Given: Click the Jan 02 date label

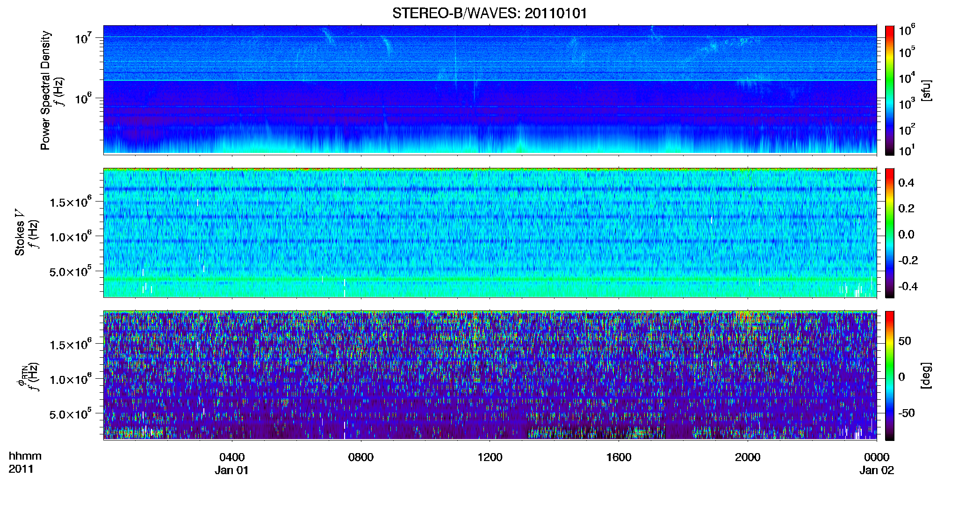Looking at the screenshot, I should (877, 470).
